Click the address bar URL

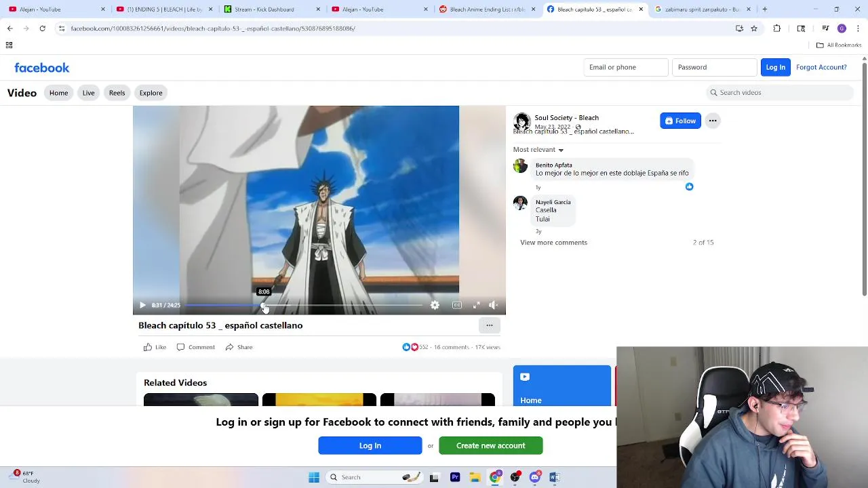coord(213,28)
